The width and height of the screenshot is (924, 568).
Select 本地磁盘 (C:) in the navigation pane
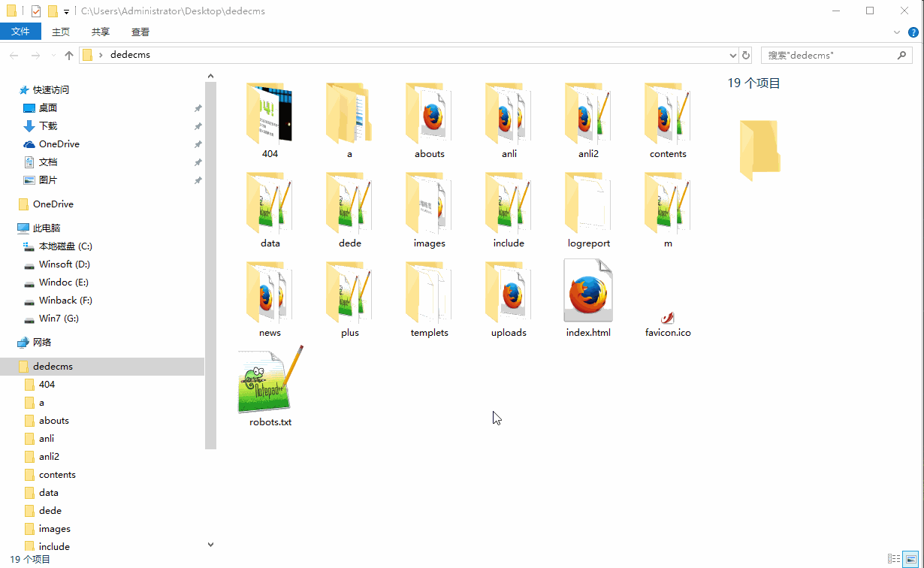(x=65, y=246)
